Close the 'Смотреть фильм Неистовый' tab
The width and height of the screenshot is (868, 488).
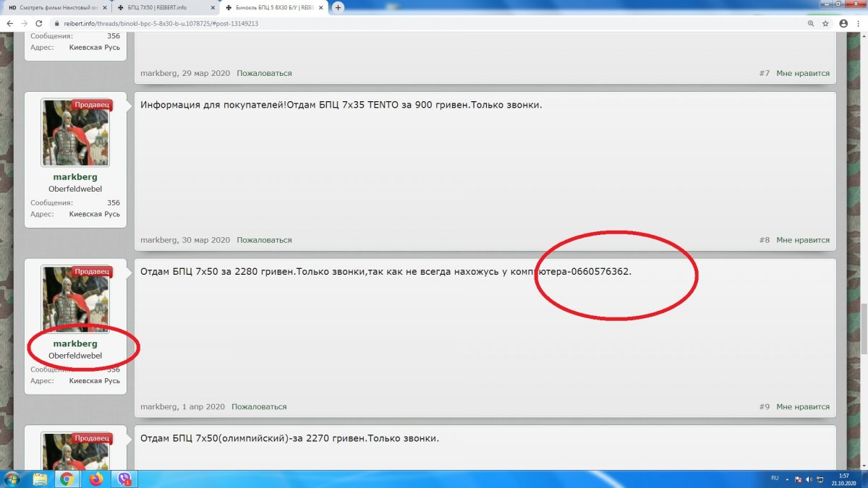pos(104,7)
